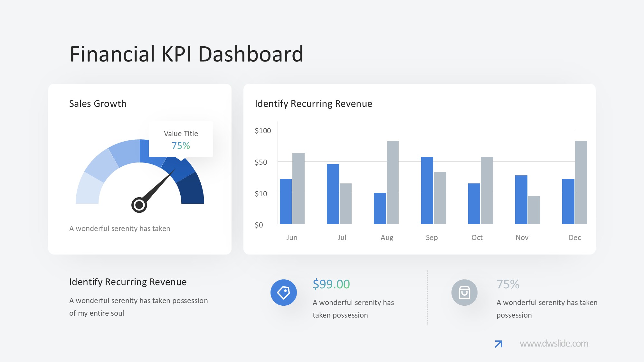Select the Financial KPI Dashboard title
The image size is (644, 362).
[x=186, y=54]
